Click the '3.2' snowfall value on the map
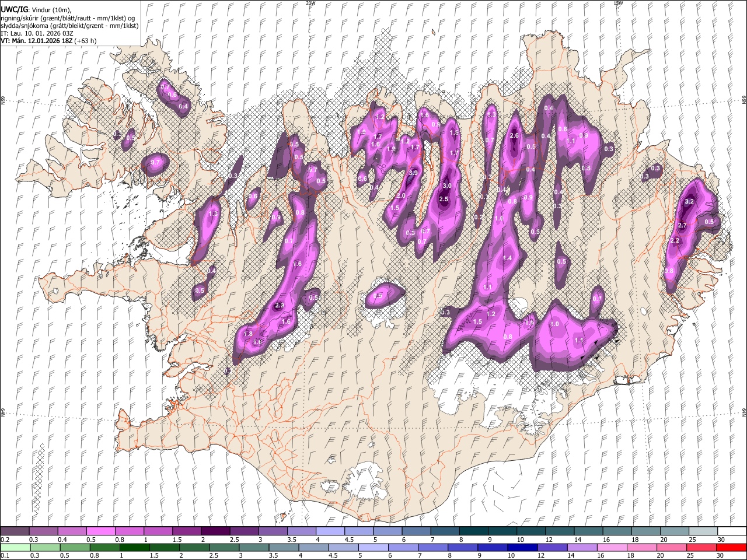747x560 pixels. (689, 202)
